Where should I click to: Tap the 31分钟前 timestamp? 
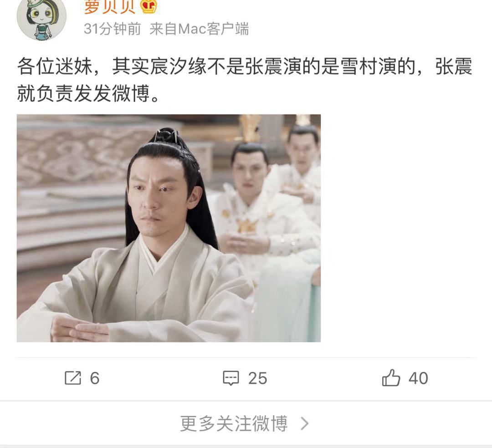coord(113,29)
